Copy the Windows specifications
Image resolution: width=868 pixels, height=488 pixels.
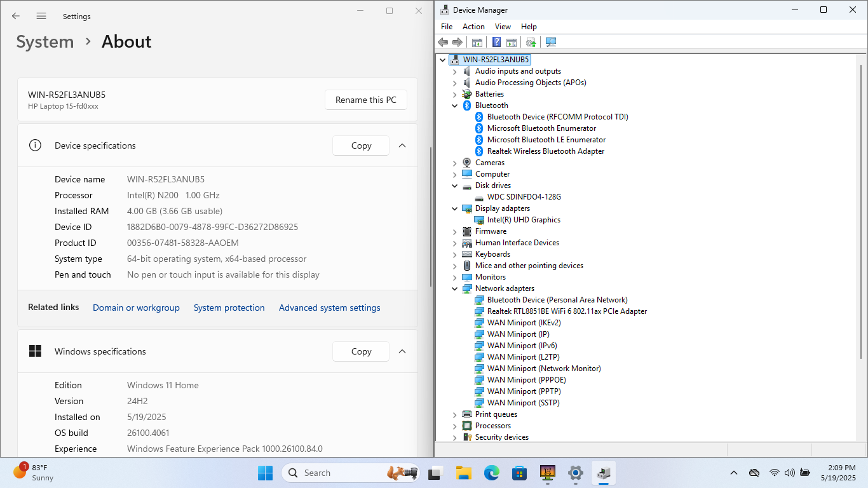point(361,351)
